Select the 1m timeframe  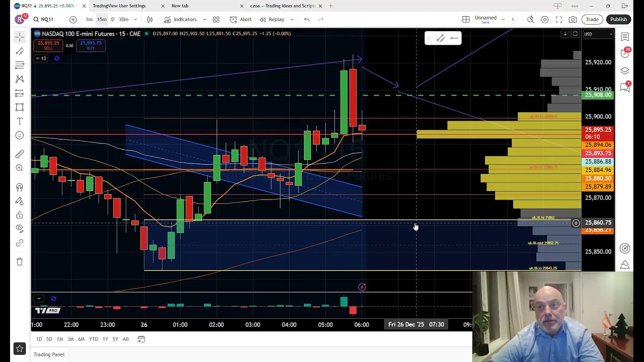[89, 20]
